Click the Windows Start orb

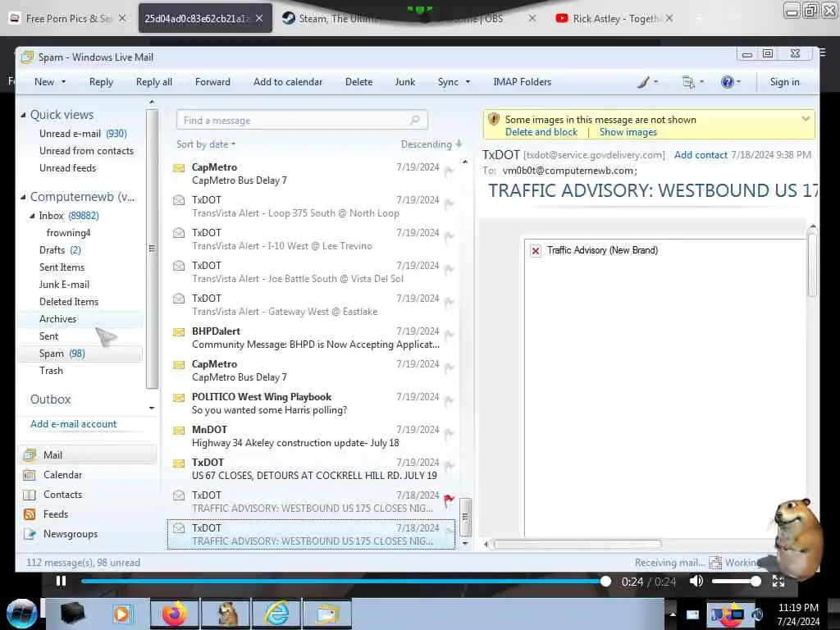(21, 614)
